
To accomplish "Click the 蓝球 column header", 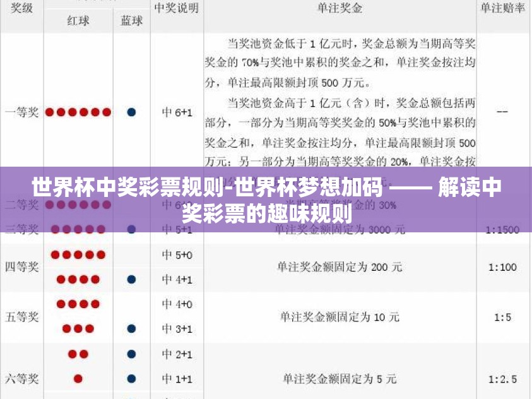I will pyautogui.click(x=131, y=21).
